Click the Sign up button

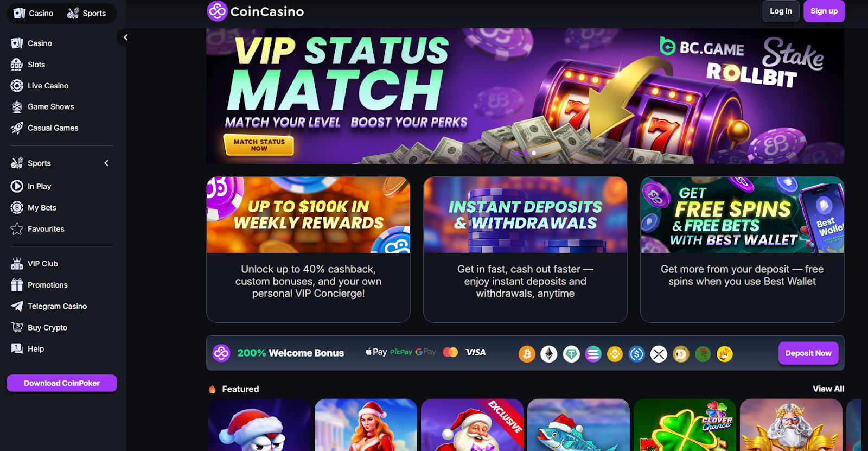click(824, 11)
